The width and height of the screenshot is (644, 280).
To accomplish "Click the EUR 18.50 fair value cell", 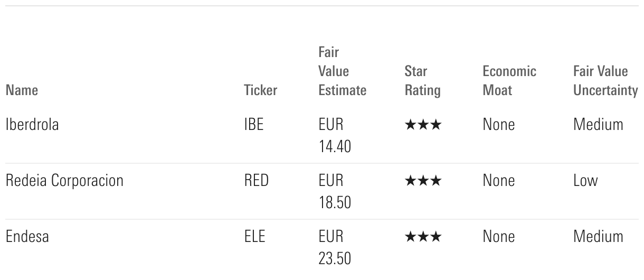I will click(334, 190).
